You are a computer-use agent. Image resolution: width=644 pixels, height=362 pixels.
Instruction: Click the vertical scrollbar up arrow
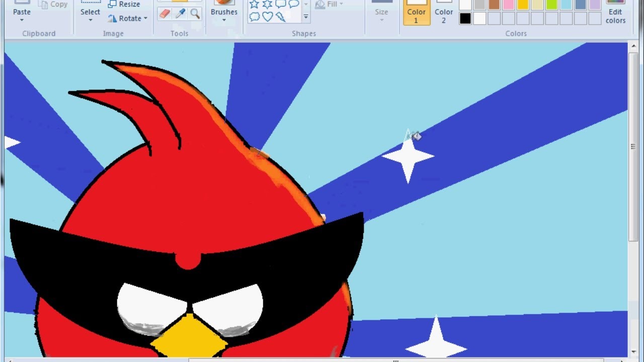pos(632,47)
